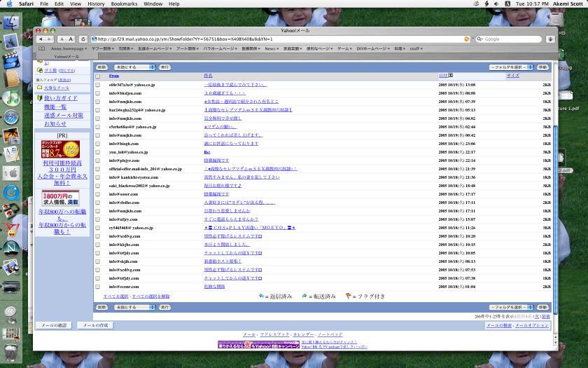Open the File menu

pyautogui.click(x=44, y=4)
